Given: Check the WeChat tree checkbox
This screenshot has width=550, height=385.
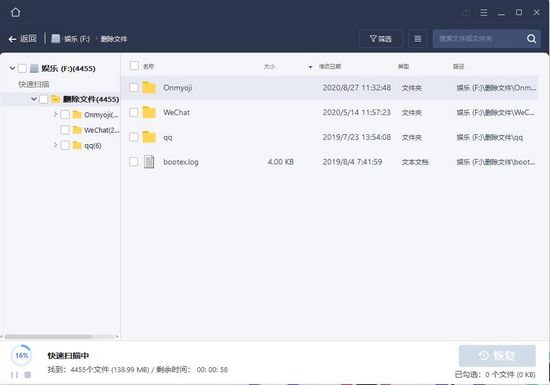Looking at the screenshot, I should click(65, 130).
